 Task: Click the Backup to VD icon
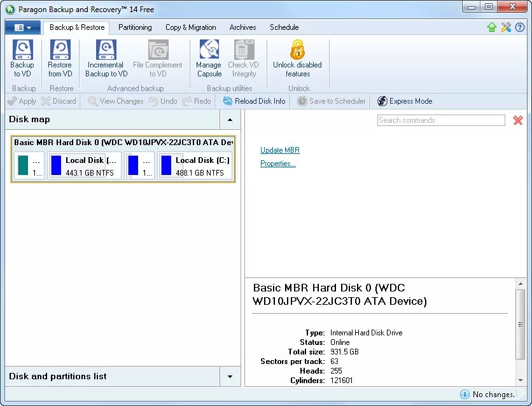click(22, 50)
